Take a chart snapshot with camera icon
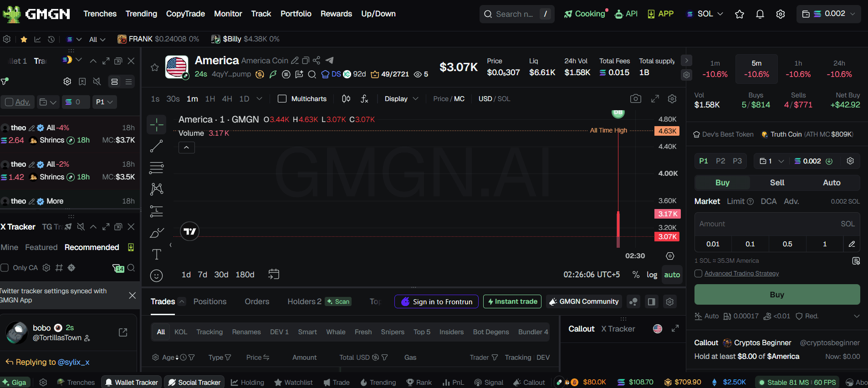 (x=636, y=99)
